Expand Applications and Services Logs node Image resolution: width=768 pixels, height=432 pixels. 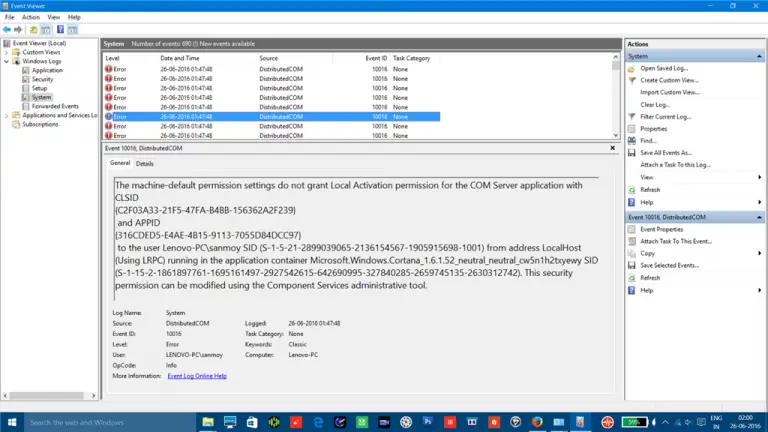[x=6, y=116]
